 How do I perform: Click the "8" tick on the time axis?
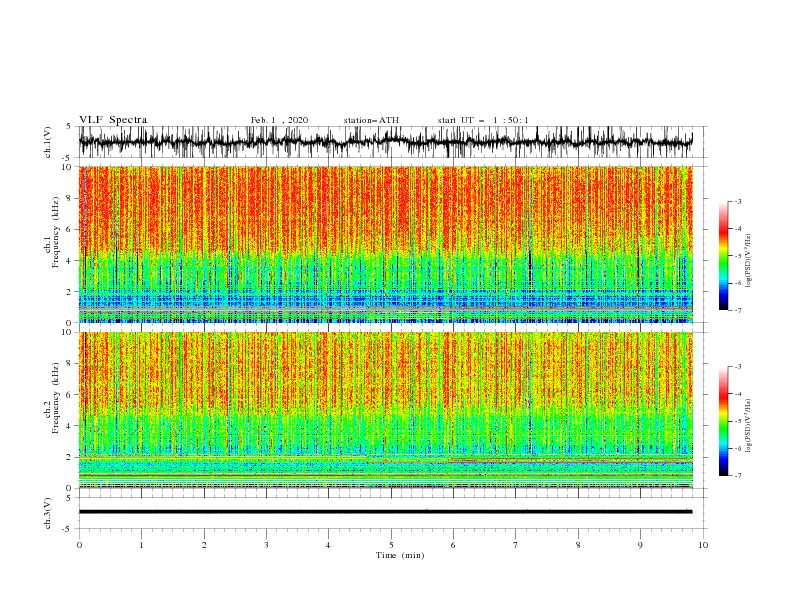click(x=578, y=545)
